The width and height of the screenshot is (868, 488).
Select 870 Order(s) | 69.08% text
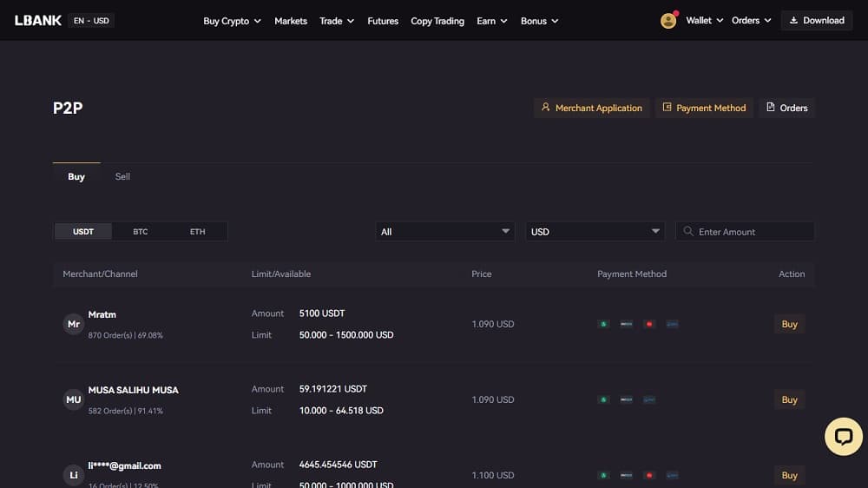[x=126, y=335]
